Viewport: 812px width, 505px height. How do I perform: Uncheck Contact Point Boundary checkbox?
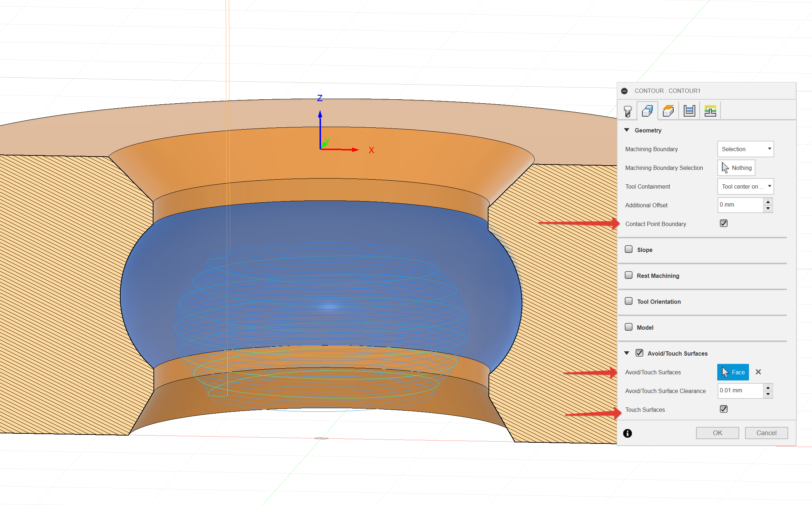tap(724, 224)
